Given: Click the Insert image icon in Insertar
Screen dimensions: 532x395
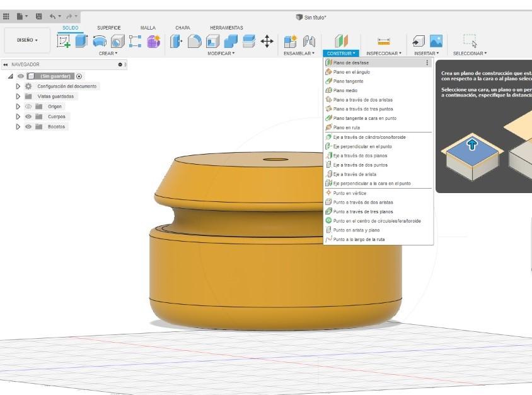Looking at the screenshot, I should pos(436,41).
